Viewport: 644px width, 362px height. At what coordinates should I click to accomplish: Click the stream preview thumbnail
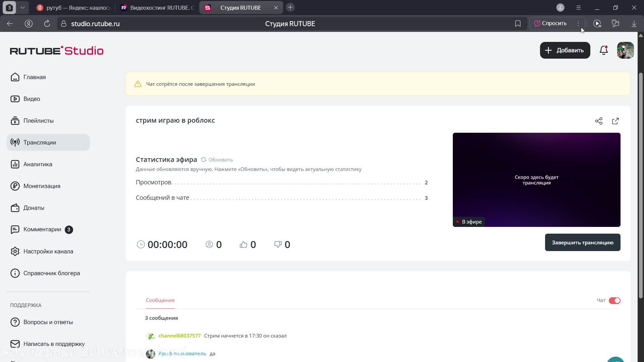pos(536,180)
